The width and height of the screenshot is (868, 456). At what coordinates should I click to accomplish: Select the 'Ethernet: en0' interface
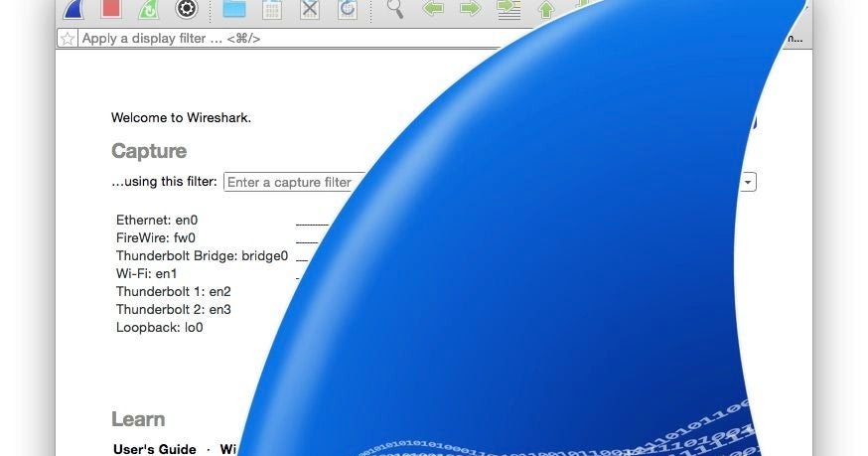[x=157, y=220]
